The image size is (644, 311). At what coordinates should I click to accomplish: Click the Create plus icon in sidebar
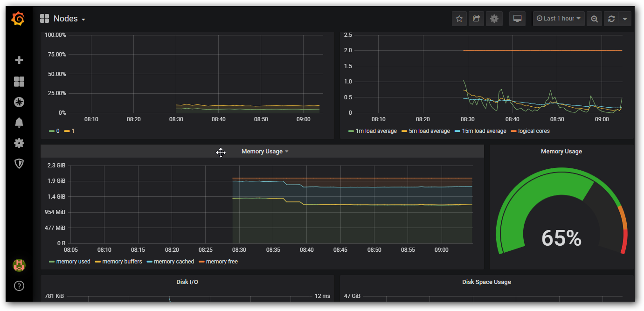19,60
